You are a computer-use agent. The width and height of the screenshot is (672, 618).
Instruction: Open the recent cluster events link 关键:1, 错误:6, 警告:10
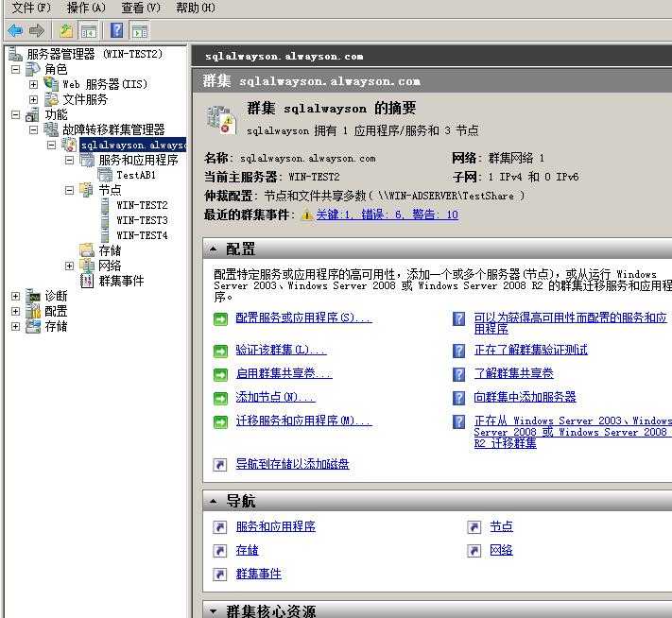point(387,215)
